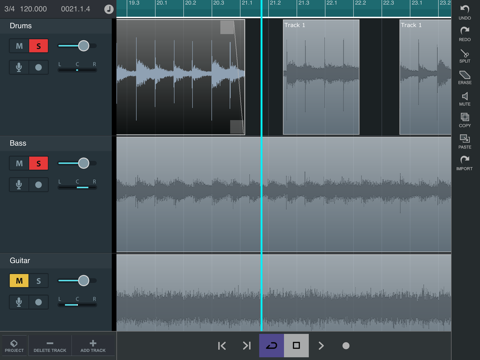Arm record on Guitar track
This screenshot has width=480, height=360.
pyautogui.click(x=39, y=302)
